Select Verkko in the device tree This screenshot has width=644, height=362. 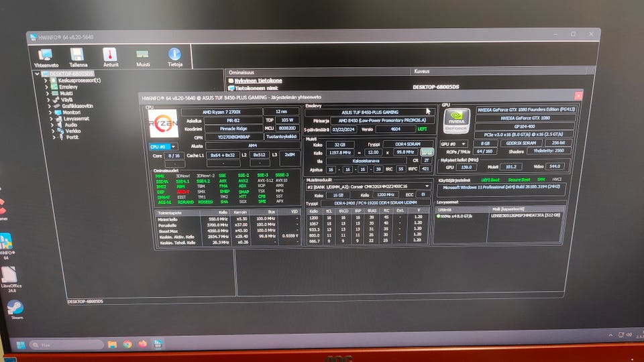(x=73, y=131)
